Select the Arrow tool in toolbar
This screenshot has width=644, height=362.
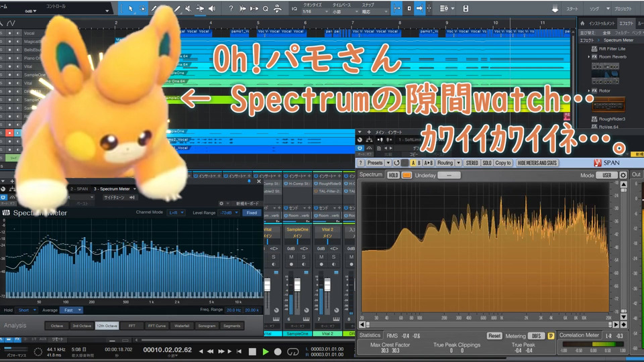pos(131,9)
